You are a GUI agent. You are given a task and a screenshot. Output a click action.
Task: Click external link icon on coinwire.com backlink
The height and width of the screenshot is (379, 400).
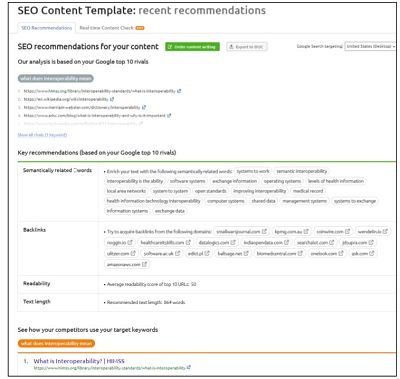pos(347,231)
